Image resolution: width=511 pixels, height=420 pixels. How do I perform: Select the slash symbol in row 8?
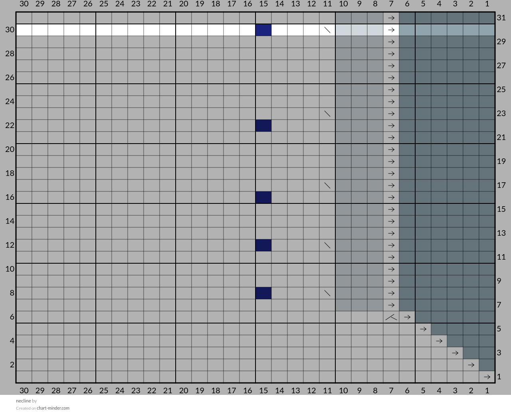point(327,293)
